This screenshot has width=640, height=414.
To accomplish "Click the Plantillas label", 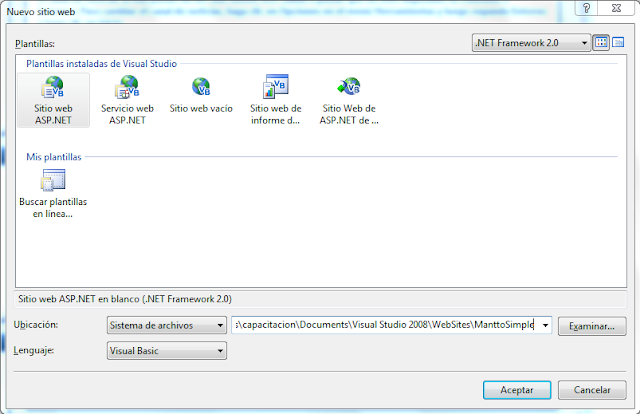I will [35, 43].
